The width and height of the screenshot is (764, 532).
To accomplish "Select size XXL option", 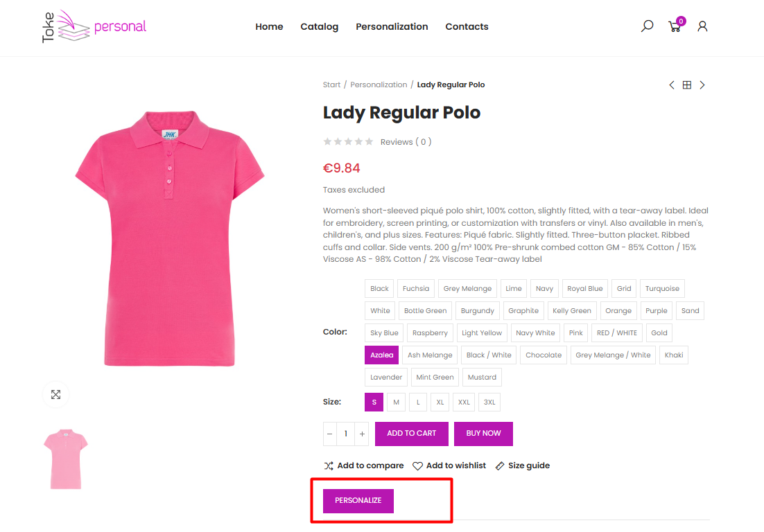I will [464, 402].
